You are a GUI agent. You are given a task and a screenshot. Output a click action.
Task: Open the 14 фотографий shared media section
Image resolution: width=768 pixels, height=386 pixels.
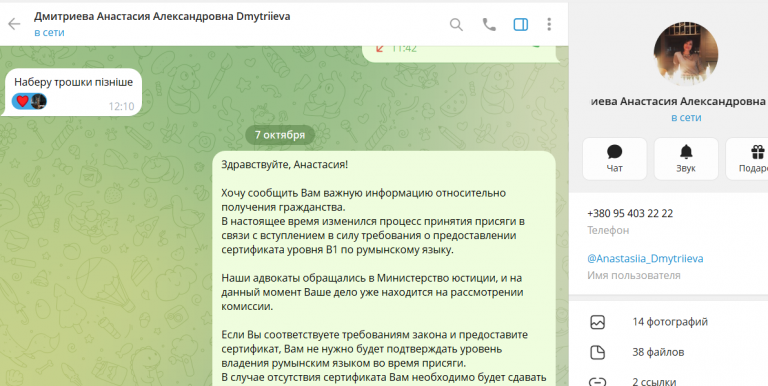(x=670, y=322)
